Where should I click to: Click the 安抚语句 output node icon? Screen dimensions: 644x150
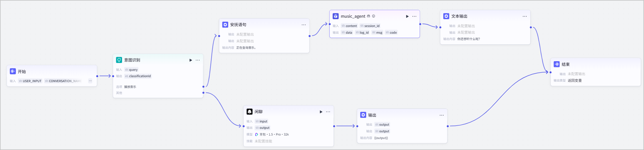[225, 25]
